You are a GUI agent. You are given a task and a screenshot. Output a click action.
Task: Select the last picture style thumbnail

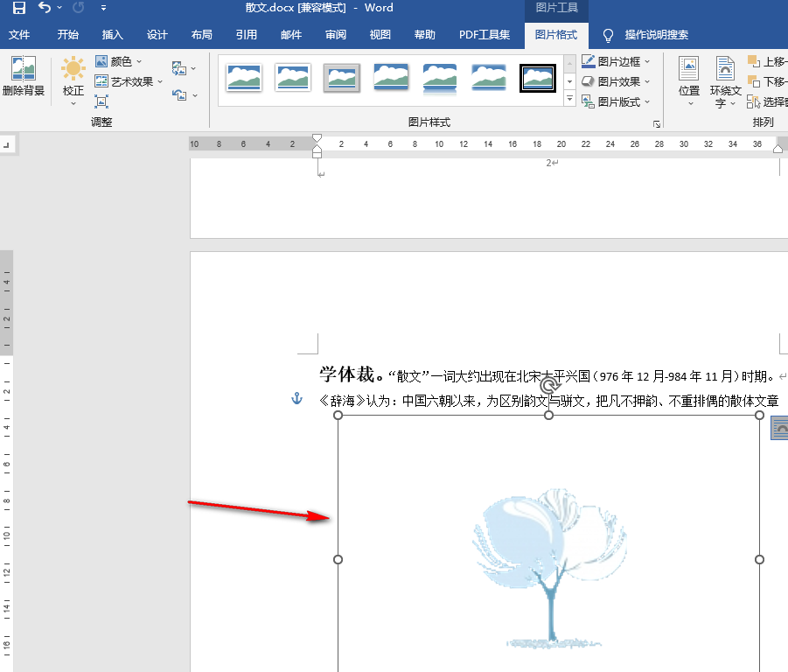[x=537, y=77]
